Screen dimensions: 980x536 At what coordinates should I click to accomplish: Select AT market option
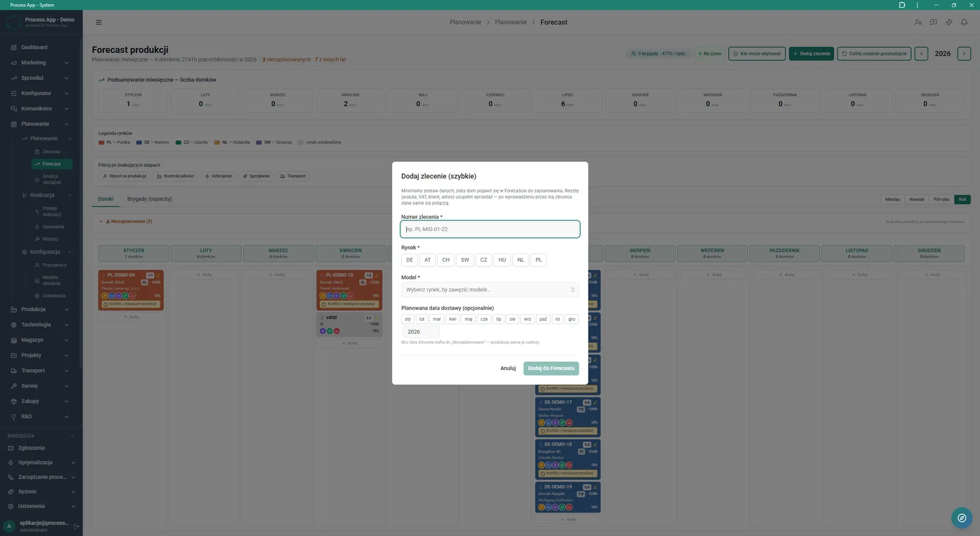point(428,260)
